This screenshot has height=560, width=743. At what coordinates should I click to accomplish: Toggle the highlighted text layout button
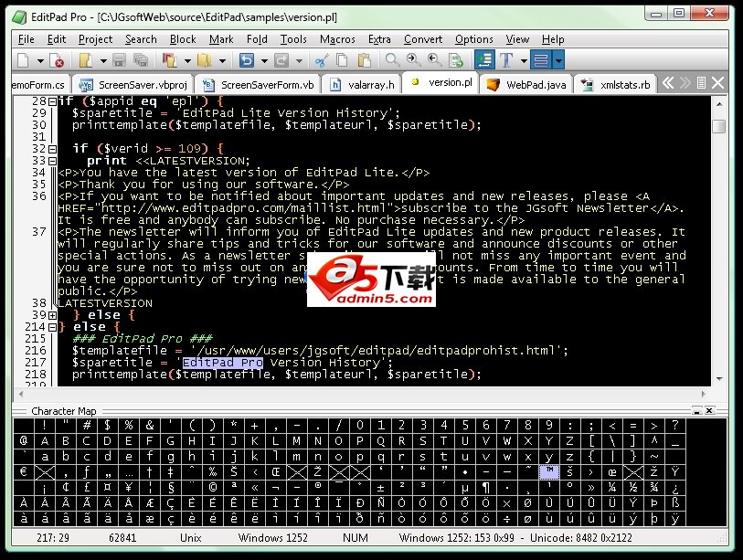click(539, 60)
